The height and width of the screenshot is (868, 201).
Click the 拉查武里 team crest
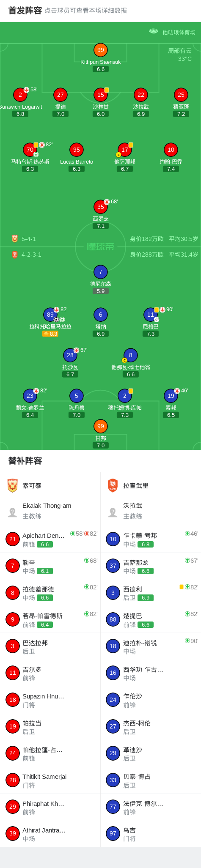point(113,485)
